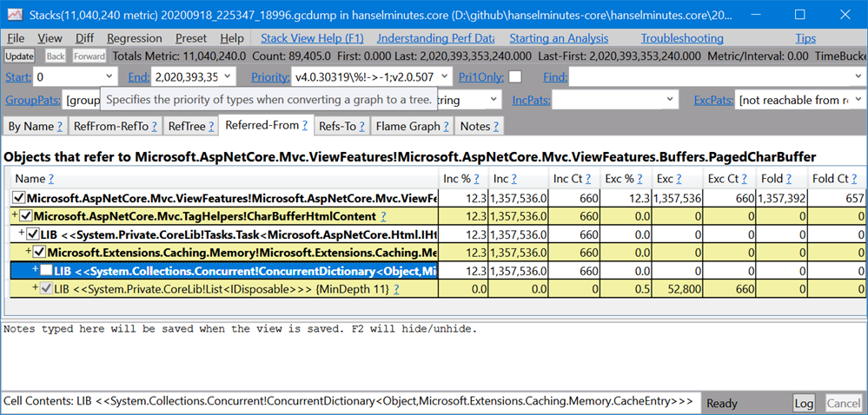Click the PerfView app icon in title bar
Viewport: 868px width, 415px height.
coord(16,14)
